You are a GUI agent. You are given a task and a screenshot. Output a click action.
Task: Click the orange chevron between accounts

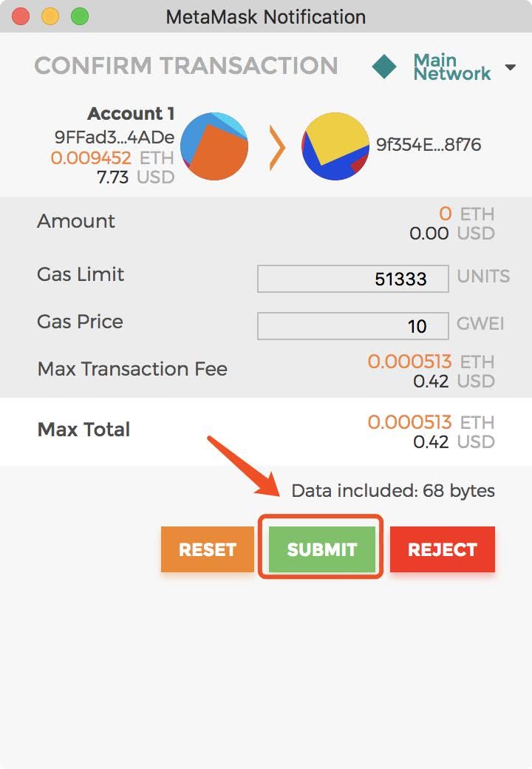(276, 147)
